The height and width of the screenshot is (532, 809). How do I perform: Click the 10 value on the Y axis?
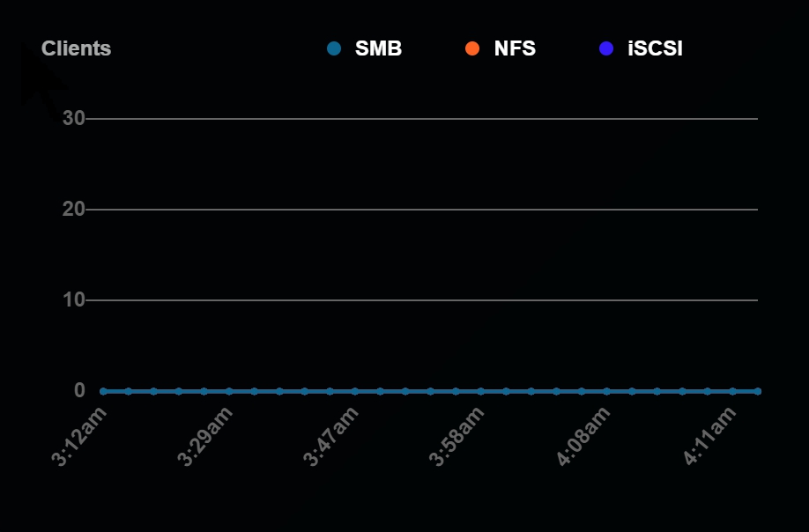coord(73,300)
